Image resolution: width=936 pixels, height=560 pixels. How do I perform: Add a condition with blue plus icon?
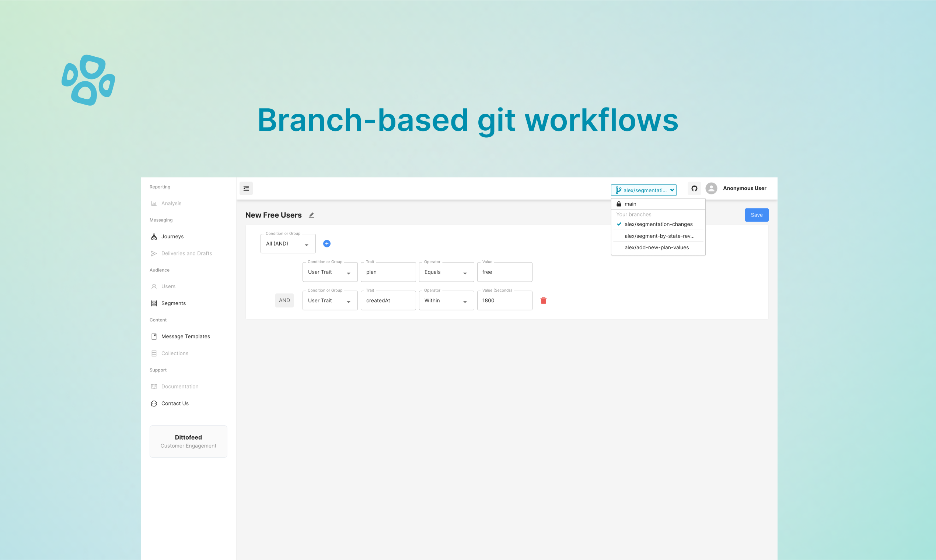click(x=327, y=244)
